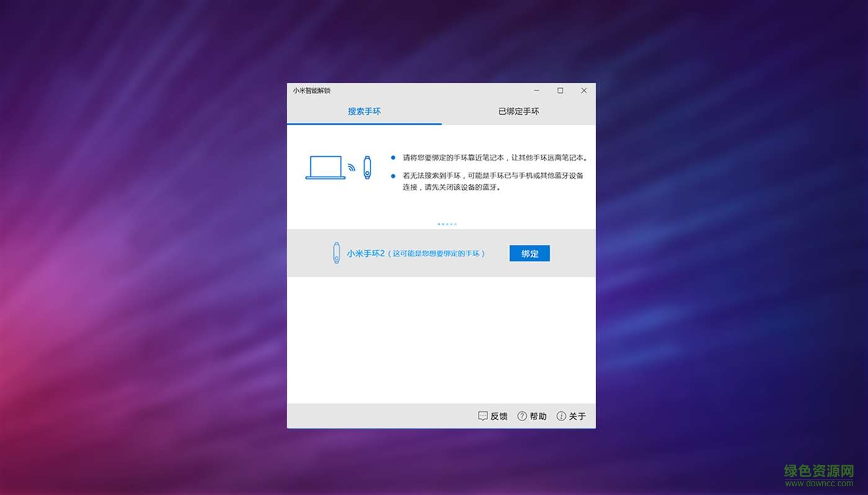Click the laptop illustration icon

[x=324, y=167]
